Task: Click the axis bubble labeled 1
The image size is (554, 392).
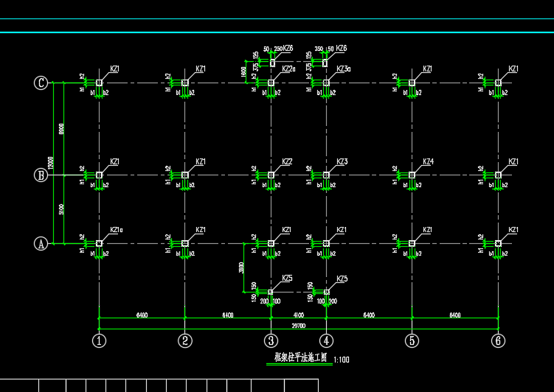Action: (x=100, y=340)
